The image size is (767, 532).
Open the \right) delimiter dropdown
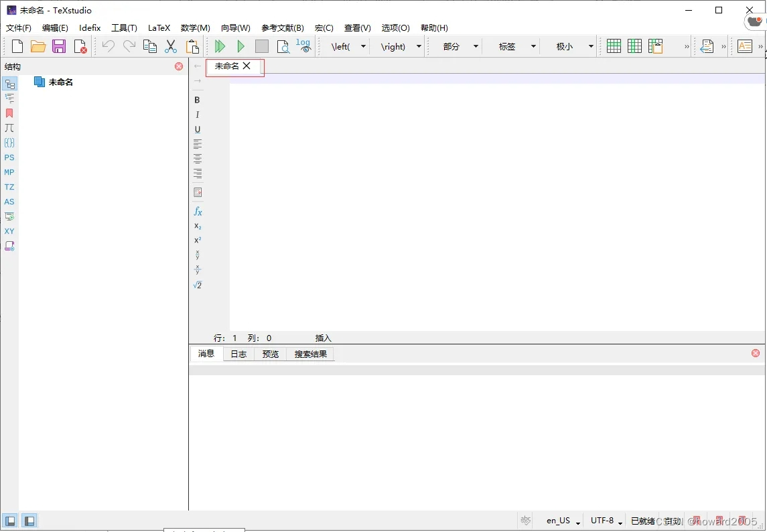419,46
